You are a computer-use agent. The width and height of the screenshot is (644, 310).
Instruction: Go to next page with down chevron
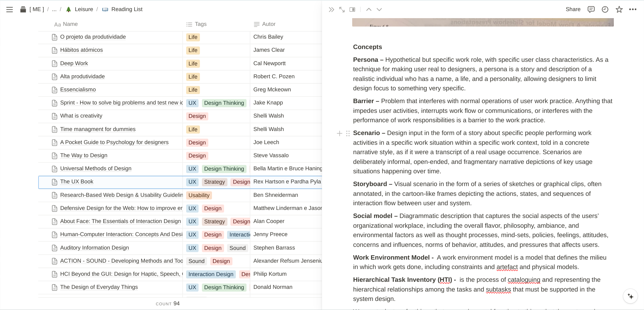point(379,9)
